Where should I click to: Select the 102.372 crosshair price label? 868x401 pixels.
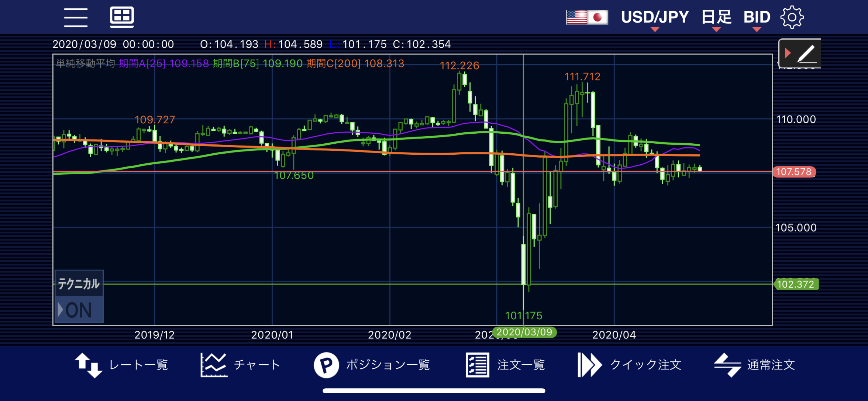point(795,284)
